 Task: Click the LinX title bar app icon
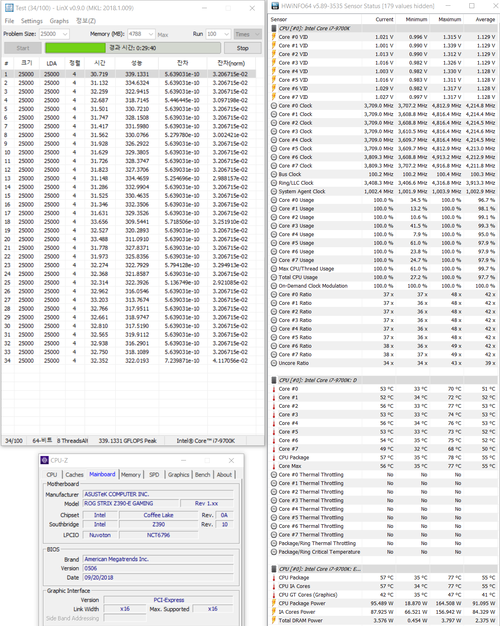coord(9,8)
